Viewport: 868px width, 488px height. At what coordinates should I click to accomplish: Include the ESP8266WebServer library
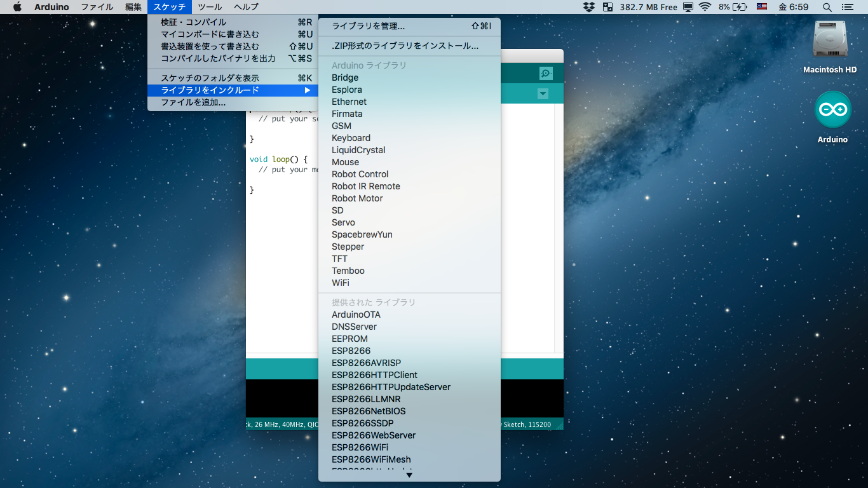[409, 435]
